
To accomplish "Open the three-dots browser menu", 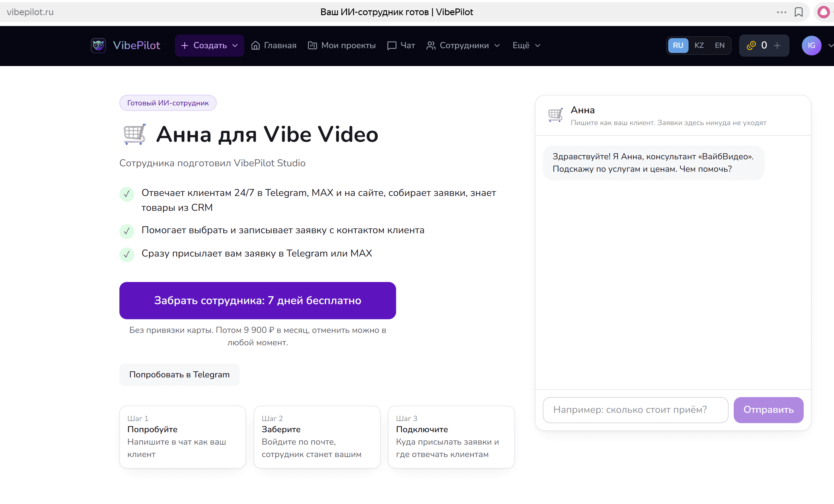I will point(782,12).
